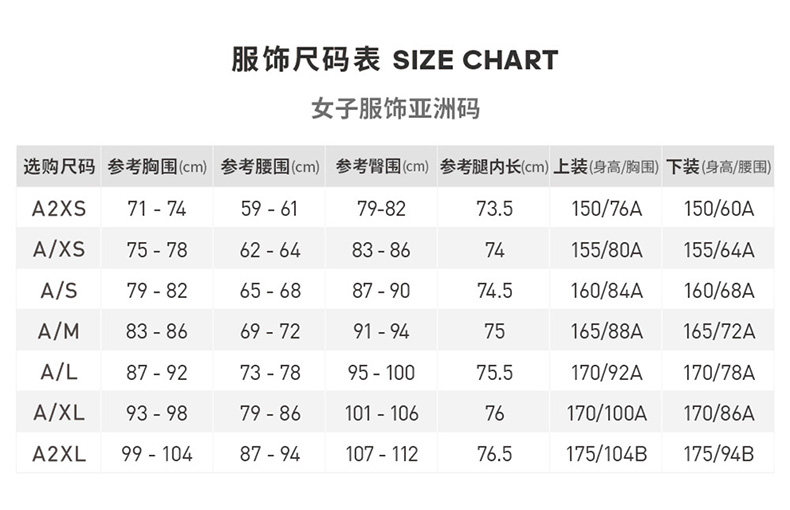Select the 参考腿内长 column header
790x510 pixels.
pos(494,167)
